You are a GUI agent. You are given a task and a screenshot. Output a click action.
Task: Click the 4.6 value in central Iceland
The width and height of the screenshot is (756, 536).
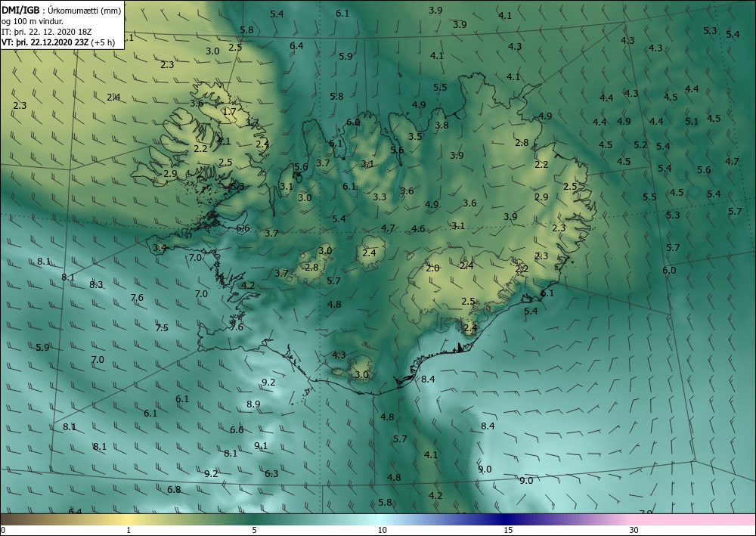pyautogui.click(x=418, y=229)
